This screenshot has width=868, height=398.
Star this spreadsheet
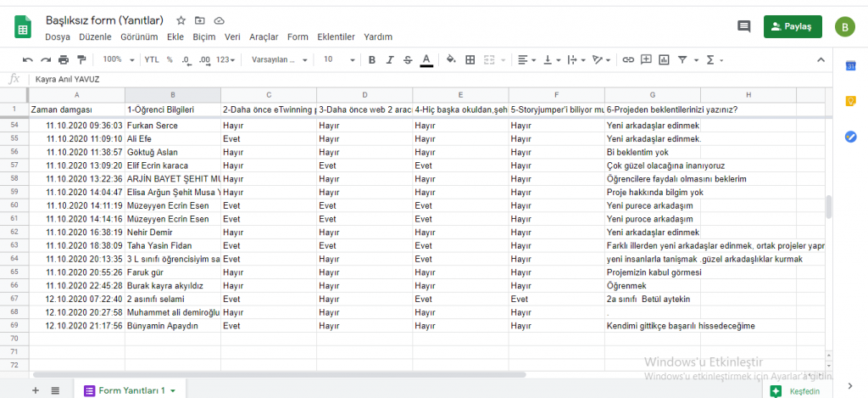181,20
